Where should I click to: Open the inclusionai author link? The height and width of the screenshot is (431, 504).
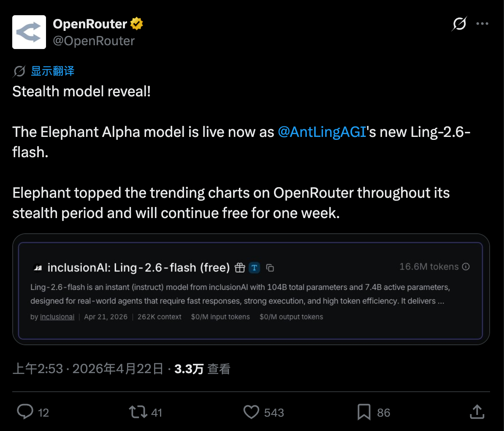[57, 317]
